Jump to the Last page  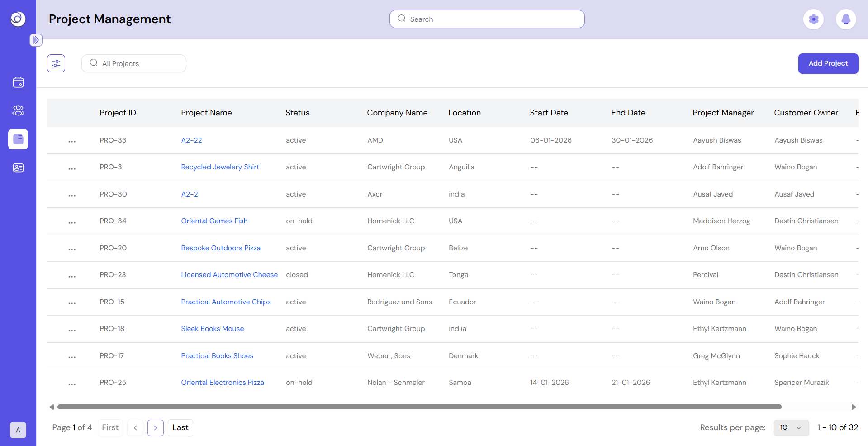tap(180, 427)
